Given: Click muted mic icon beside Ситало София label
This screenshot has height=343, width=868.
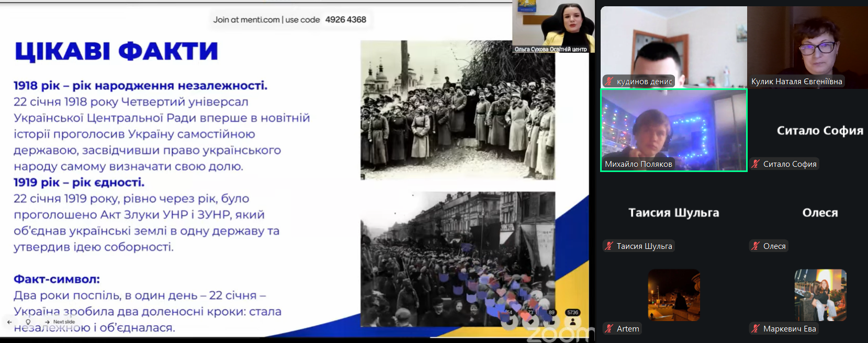Looking at the screenshot, I should coord(756,164).
